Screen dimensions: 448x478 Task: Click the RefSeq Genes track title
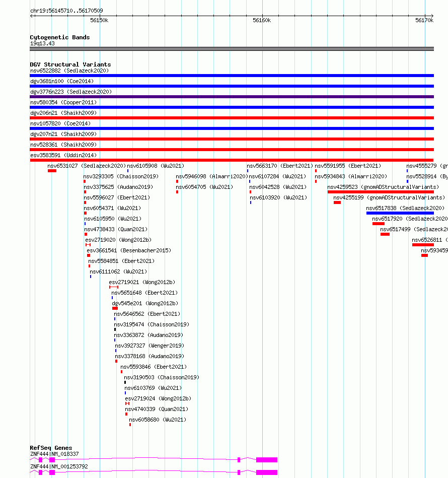pyautogui.click(x=51, y=448)
